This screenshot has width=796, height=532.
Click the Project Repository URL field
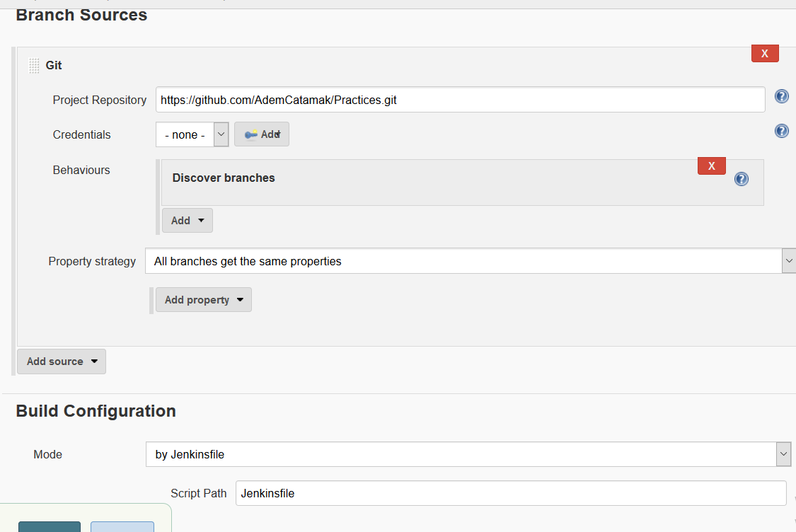tap(460, 100)
